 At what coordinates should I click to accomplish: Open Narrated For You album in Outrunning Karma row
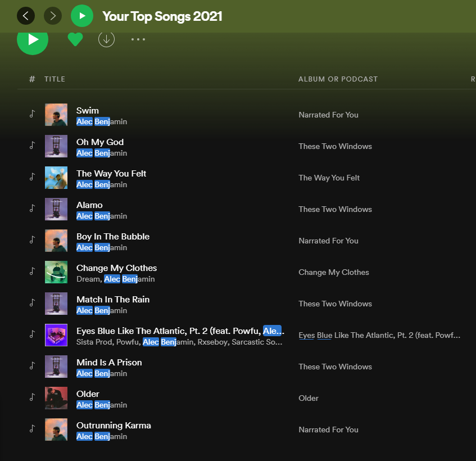pyautogui.click(x=328, y=430)
